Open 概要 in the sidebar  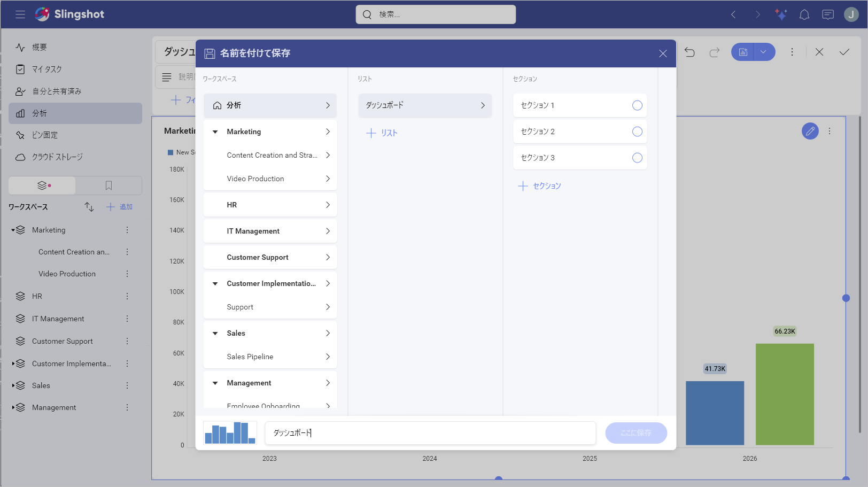coord(75,47)
